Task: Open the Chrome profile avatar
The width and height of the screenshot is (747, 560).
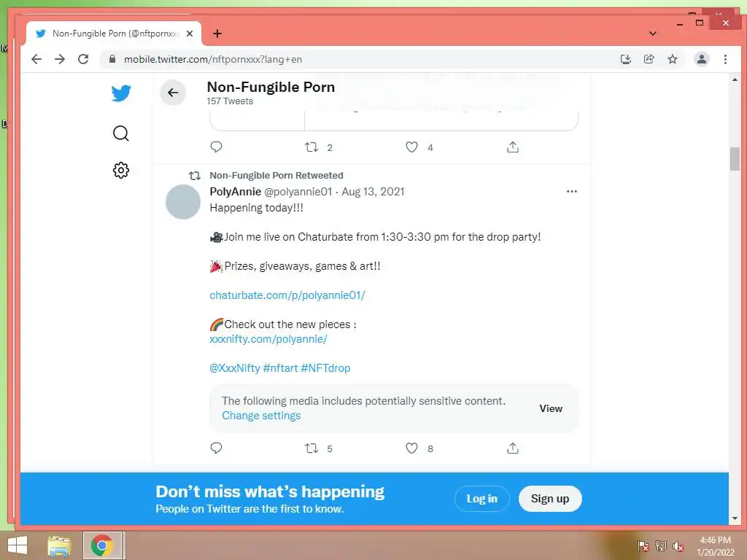Action: 702,59
